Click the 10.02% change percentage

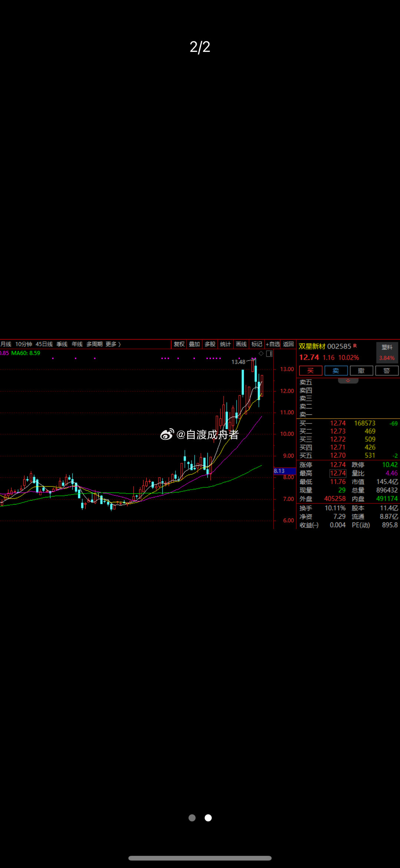coord(349,357)
